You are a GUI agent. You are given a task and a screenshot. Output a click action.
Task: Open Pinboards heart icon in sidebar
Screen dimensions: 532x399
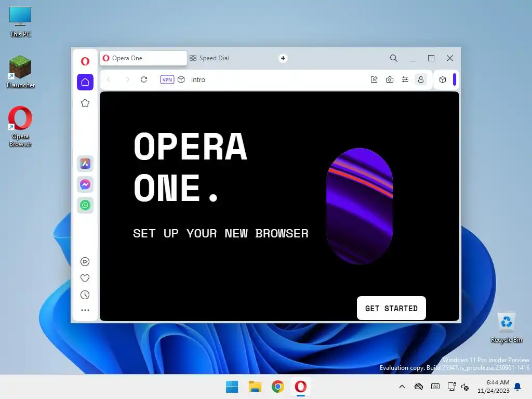(x=85, y=278)
